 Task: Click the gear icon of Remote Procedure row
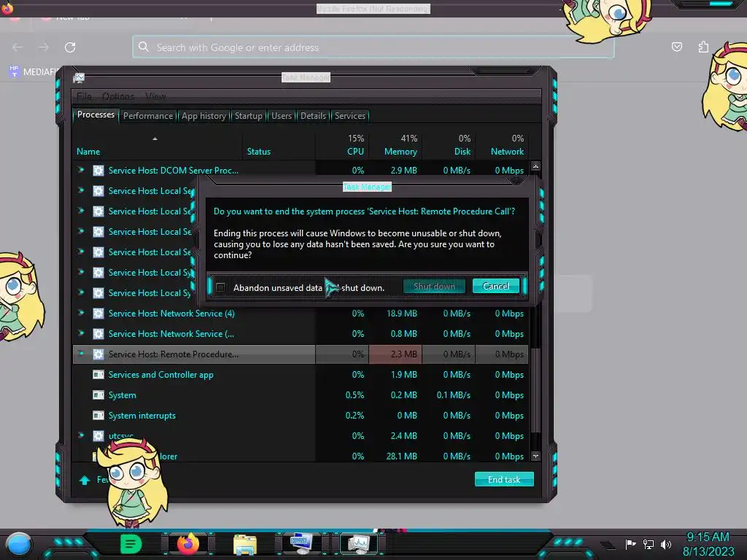[x=98, y=354]
